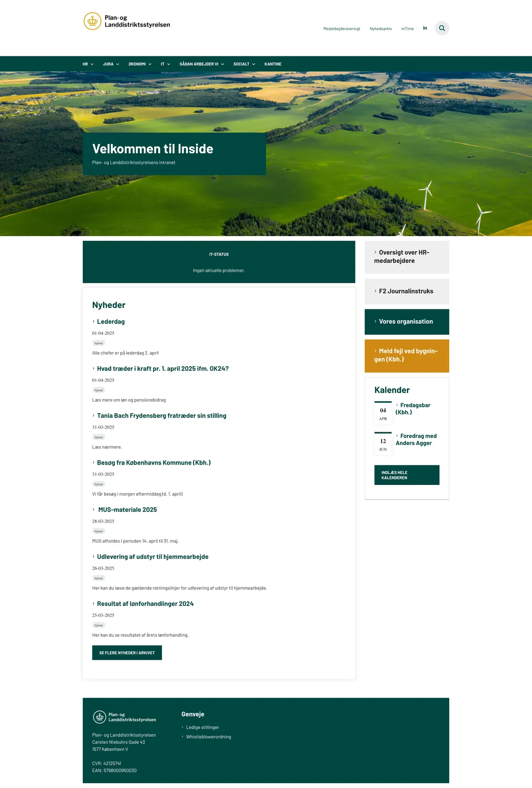Click the Nyhed tag under MUS-materiale 2025
The height and width of the screenshot is (788, 532).
[99, 531]
